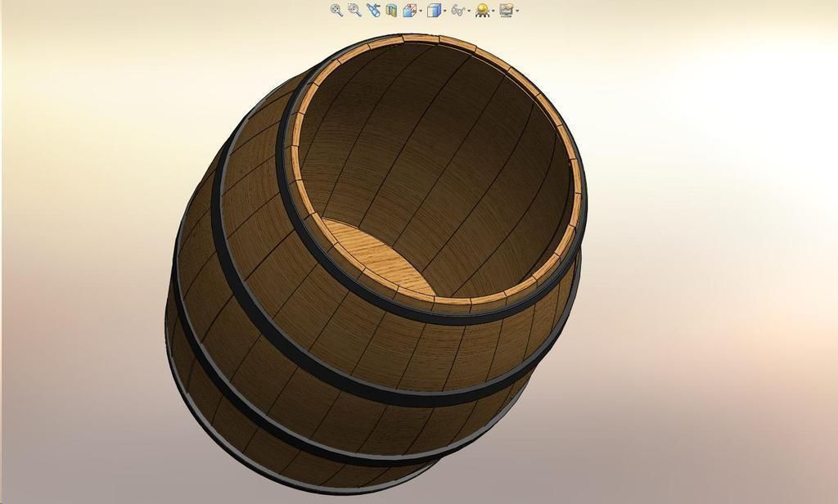Click the Previous View icon

[373, 10]
